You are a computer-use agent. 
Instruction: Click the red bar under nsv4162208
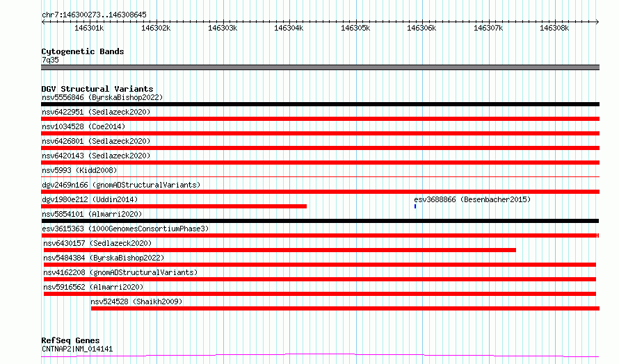[x=320, y=279]
